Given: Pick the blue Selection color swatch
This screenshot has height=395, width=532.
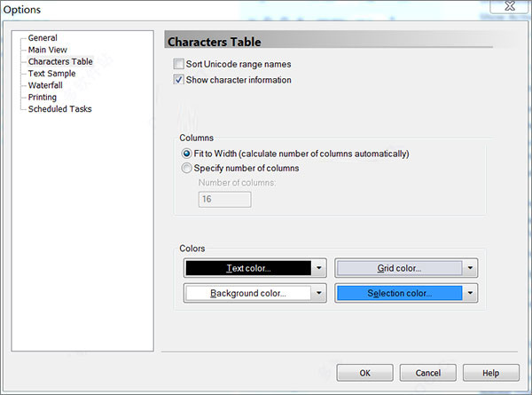Looking at the screenshot, I should pos(399,293).
